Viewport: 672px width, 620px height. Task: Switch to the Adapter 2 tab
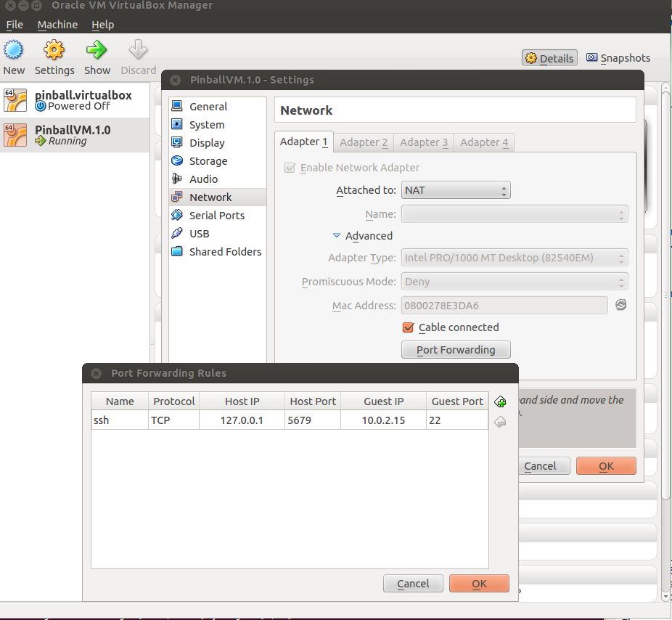click(x=364, y=142)
